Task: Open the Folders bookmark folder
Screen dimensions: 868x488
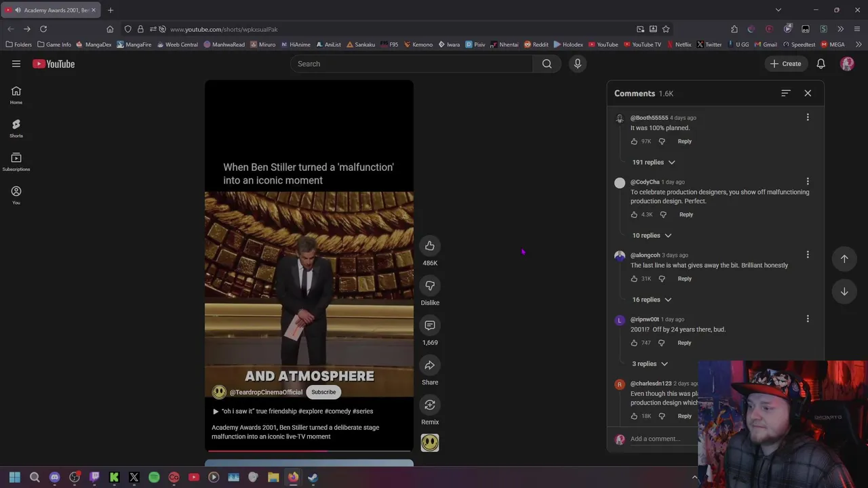Action: pos(18,45)
